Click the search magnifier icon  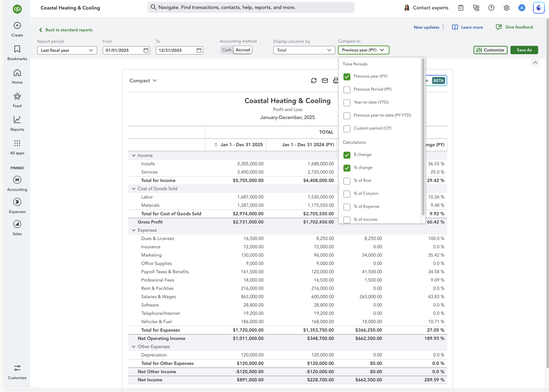point(153,7)
